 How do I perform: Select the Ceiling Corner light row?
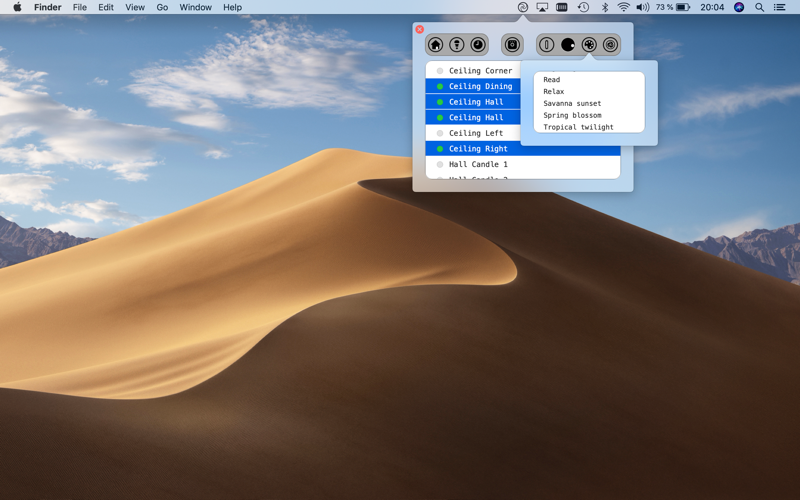point(473,70)
